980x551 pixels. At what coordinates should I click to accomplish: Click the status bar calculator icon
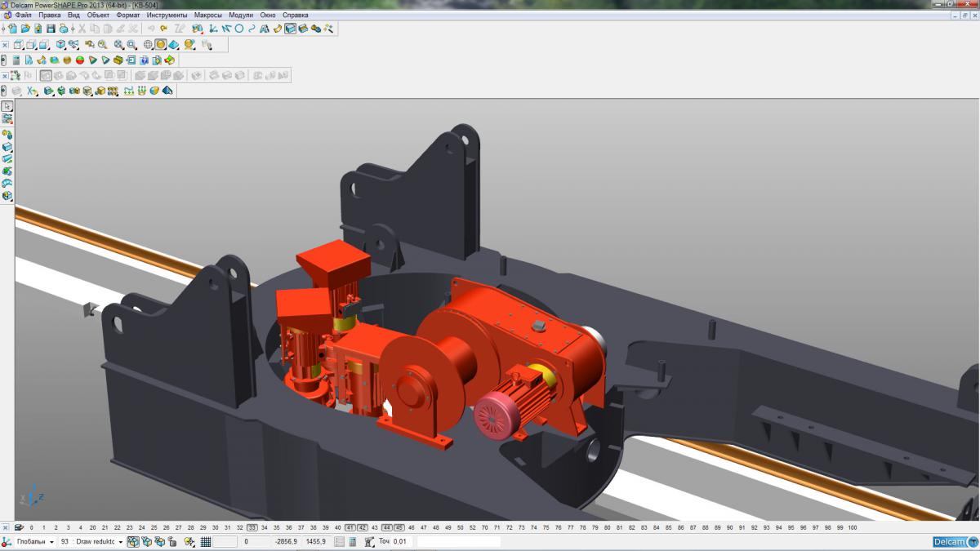point(353,541)
